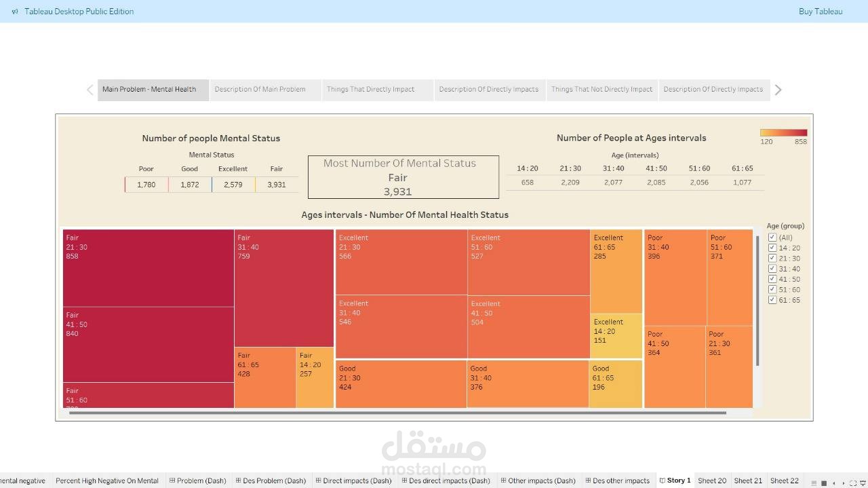The image size is (868, 488).
Task: Uncheck the 14 : 20 age group
Action: (x=772, y=248)
